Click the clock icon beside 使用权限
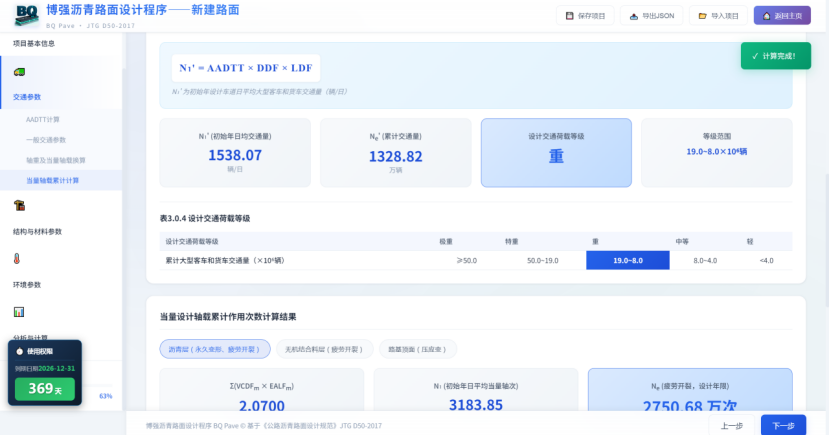Screen dimensions: 830x435 (20, 351)
